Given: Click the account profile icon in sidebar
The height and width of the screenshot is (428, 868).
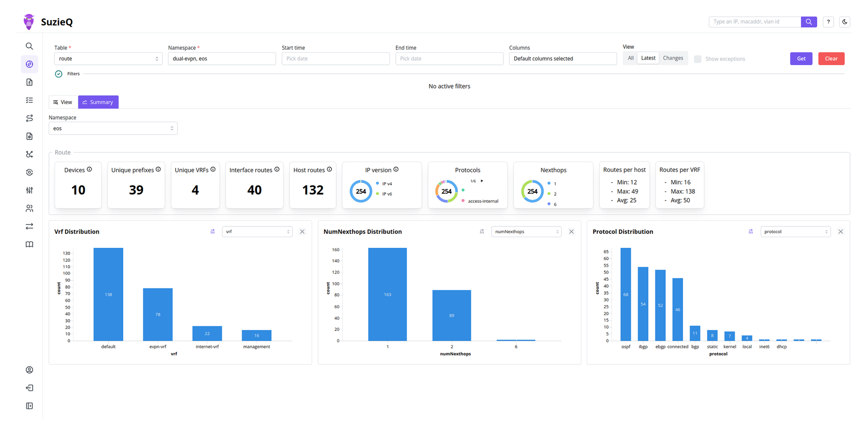Looking at the screenshot, I should pos(29,370).
